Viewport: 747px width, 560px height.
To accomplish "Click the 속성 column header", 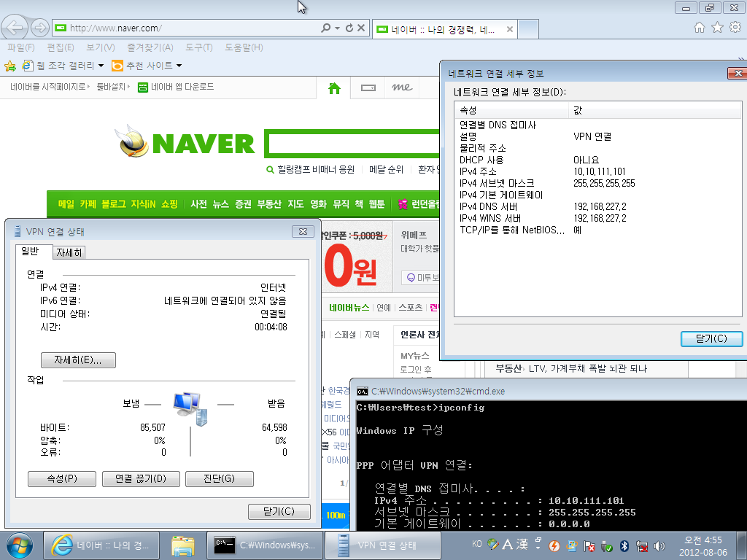I will pyautogui.click(x=511, y=111).
